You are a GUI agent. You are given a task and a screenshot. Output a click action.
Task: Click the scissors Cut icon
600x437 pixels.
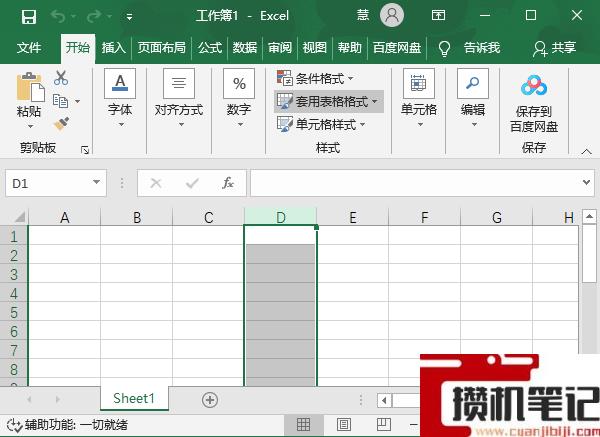pyautogui.click(x=61, y=78)
